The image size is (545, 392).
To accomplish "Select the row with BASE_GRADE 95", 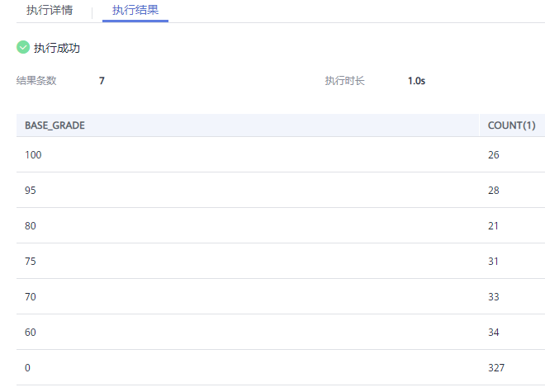I will click(281, 190).
